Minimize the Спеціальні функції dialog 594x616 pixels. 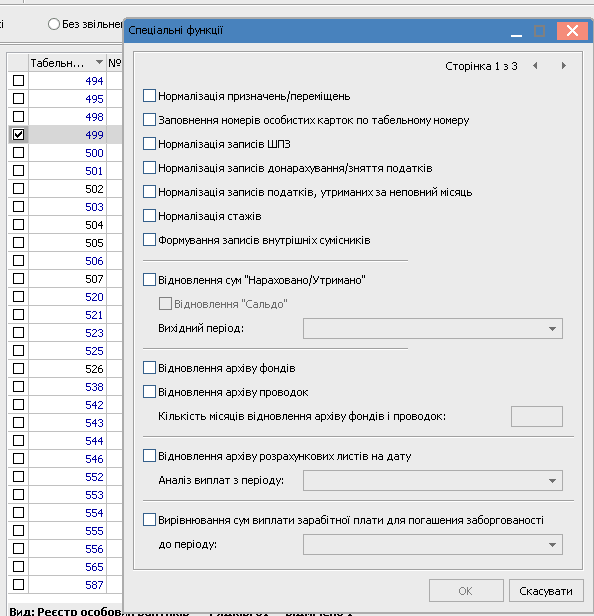tap(516, 31)
